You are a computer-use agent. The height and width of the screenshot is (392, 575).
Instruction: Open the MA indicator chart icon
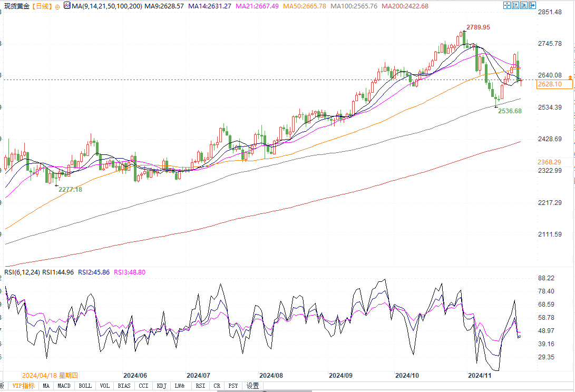[x=66, y=6]
